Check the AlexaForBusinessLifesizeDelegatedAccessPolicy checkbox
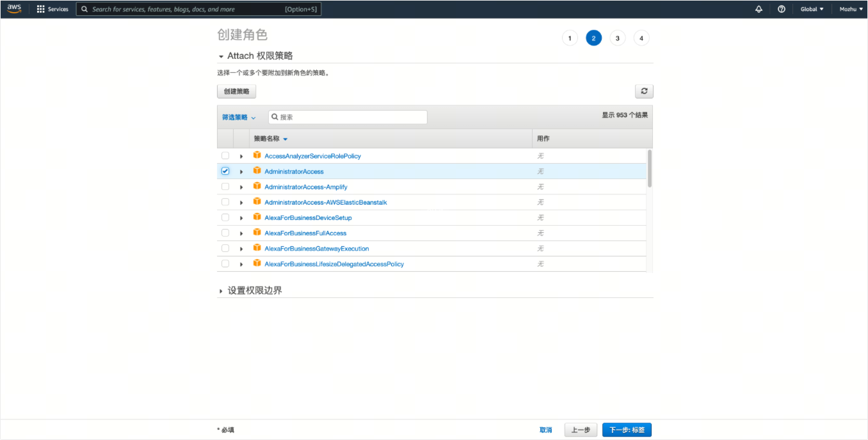The width and height of the screenshot is (868, 440). [x=225, y=263]
